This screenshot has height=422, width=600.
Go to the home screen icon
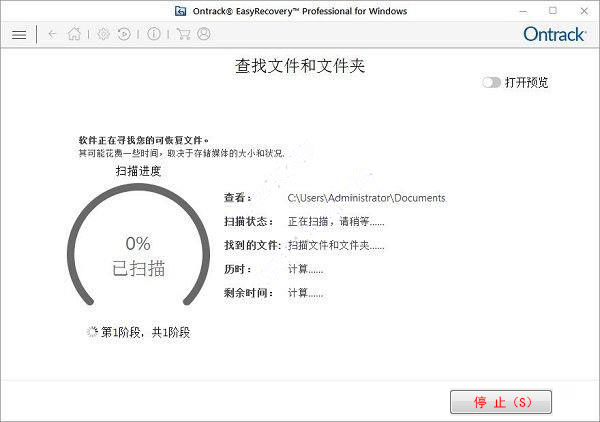74,34
